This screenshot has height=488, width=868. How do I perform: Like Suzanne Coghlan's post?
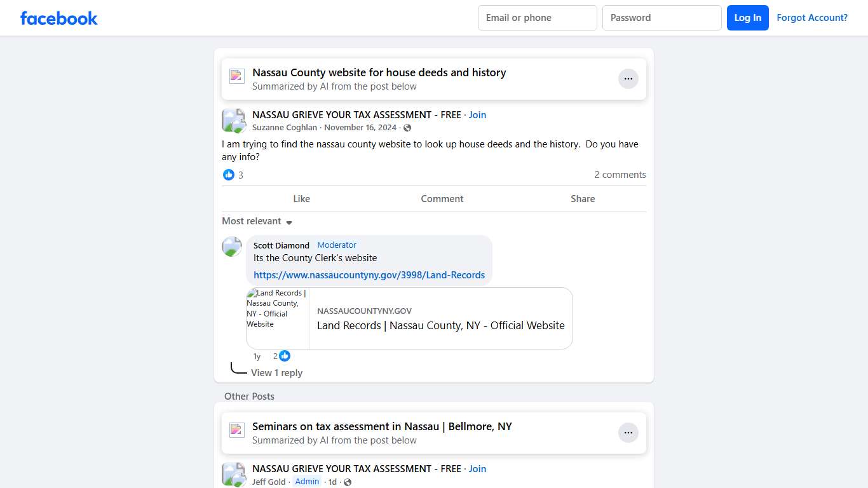(301, 198)
